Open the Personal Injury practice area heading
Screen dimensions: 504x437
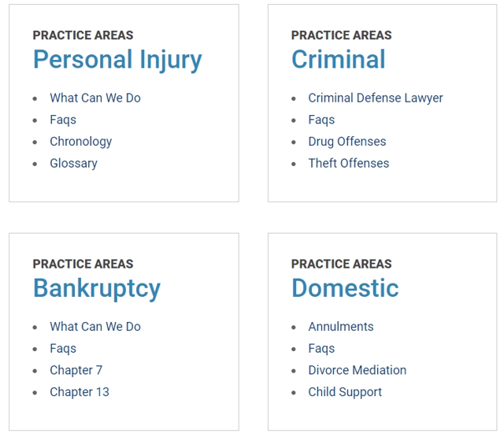click(x=117, y=60)
